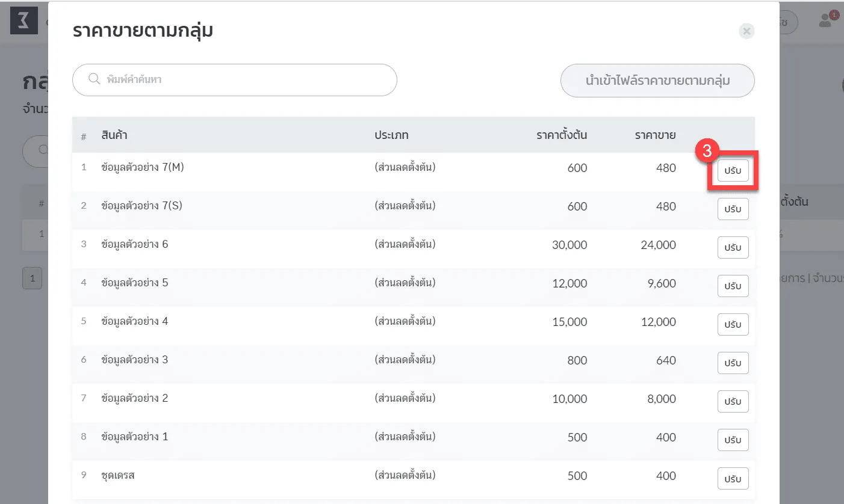Image resolution: width=844 pixels, height=504 pixels.
Task: Click ปรับ for ข้อมูลตัวอย่าง 4
Action: pos(733,325)
